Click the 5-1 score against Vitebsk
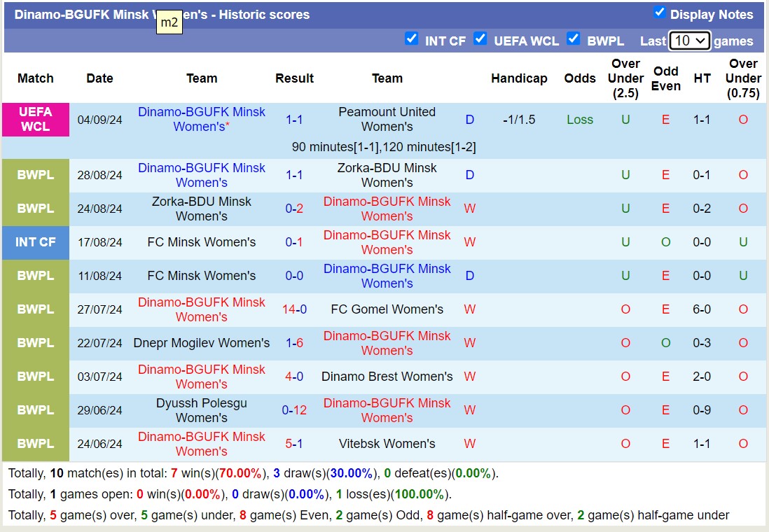The width and height of the screenshot is (769, 532). 294,444
